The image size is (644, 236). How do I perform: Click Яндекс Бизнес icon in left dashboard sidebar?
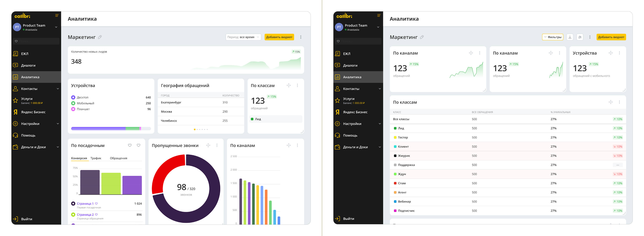click(16, 112)
